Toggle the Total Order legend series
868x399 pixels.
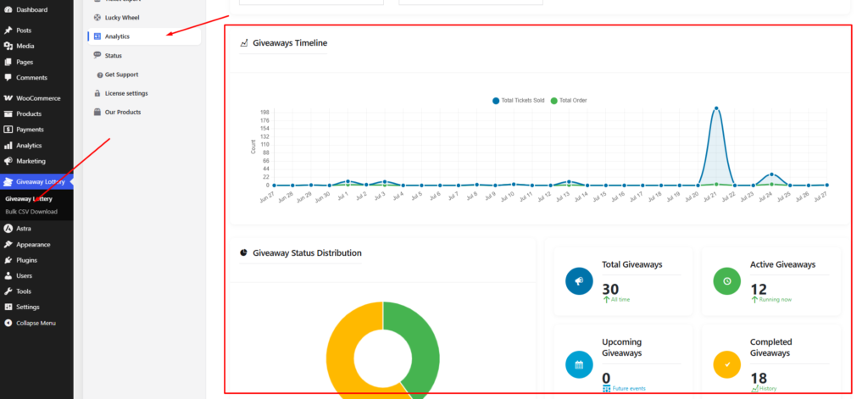click(569, 101)
